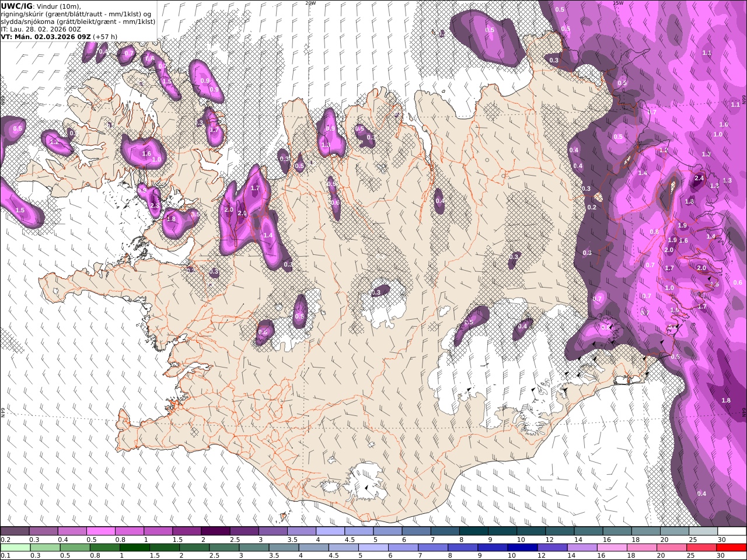Click the top-row lavender swatch between 4 and 4.5
The height and width of the screenshot is (560, 747).
[x=330, y=531]
